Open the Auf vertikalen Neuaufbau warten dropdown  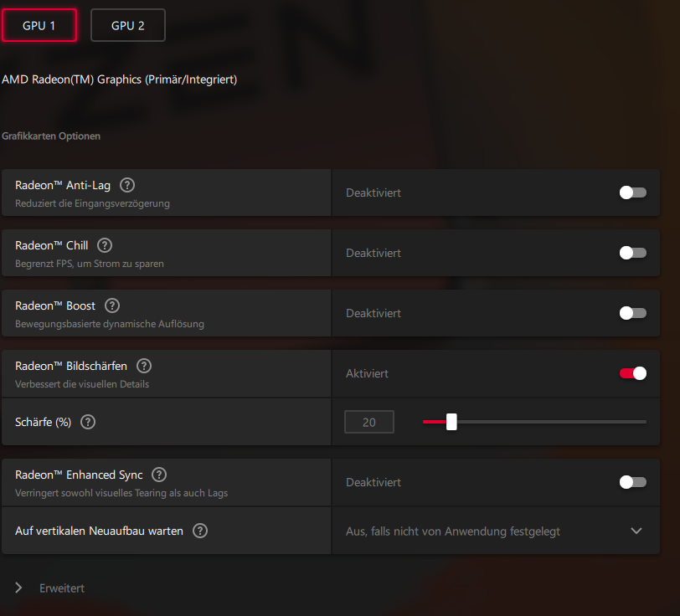click(496, 531)
